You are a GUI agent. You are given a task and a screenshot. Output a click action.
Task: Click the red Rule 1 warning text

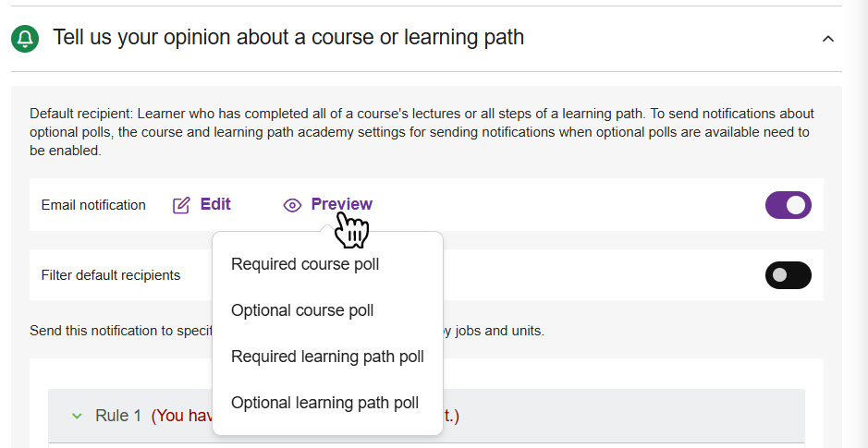pyautogui.click(x=182, y=416)
